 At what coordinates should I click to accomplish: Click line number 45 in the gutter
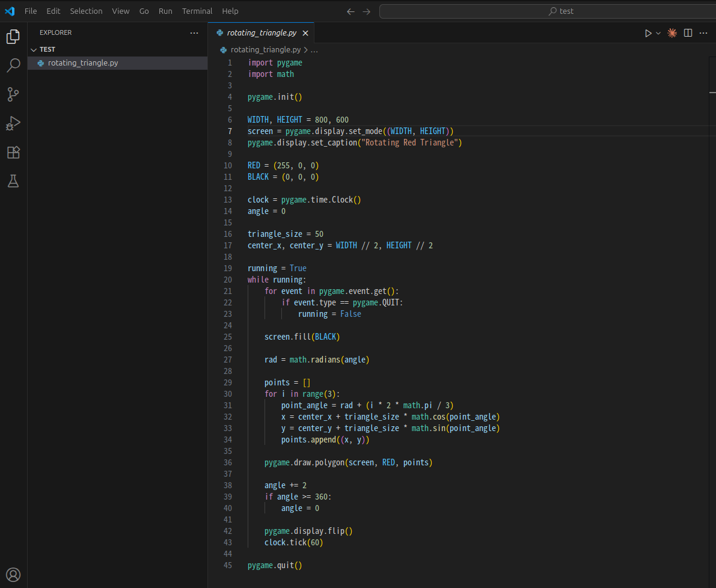click(227, 566)
